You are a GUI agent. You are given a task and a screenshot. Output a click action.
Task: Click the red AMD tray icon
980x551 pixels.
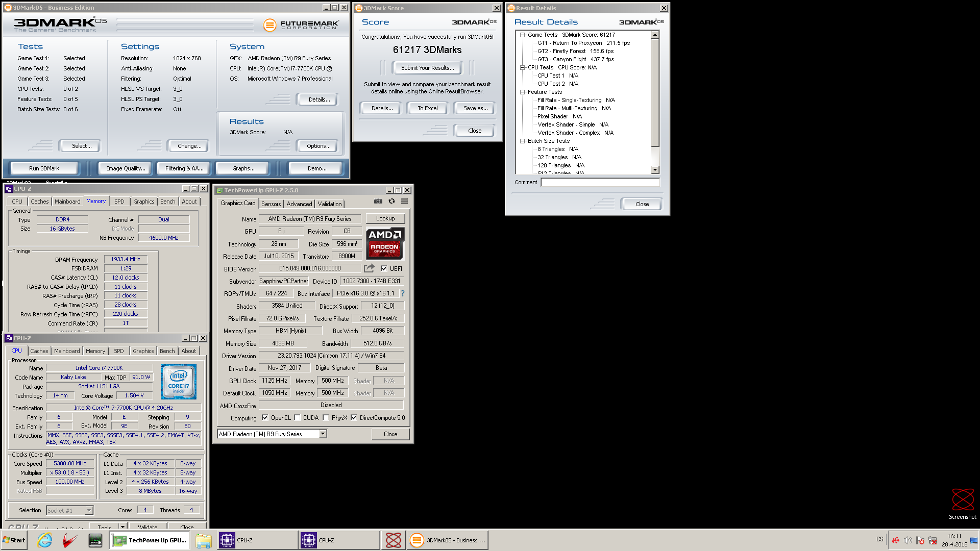[896, 540]
